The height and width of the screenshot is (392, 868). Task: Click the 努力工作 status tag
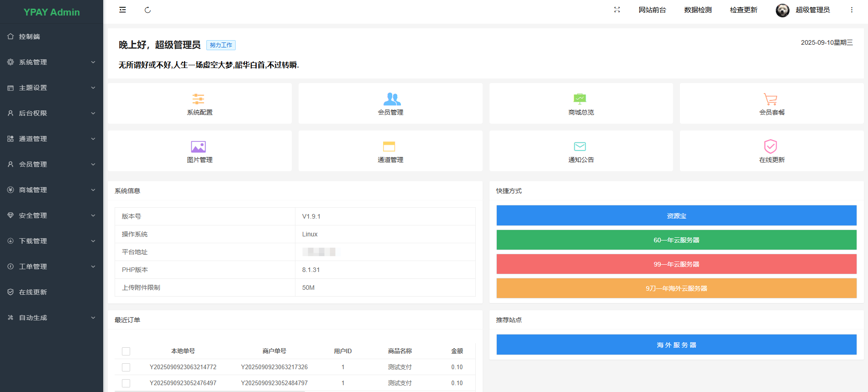point(221,45)
